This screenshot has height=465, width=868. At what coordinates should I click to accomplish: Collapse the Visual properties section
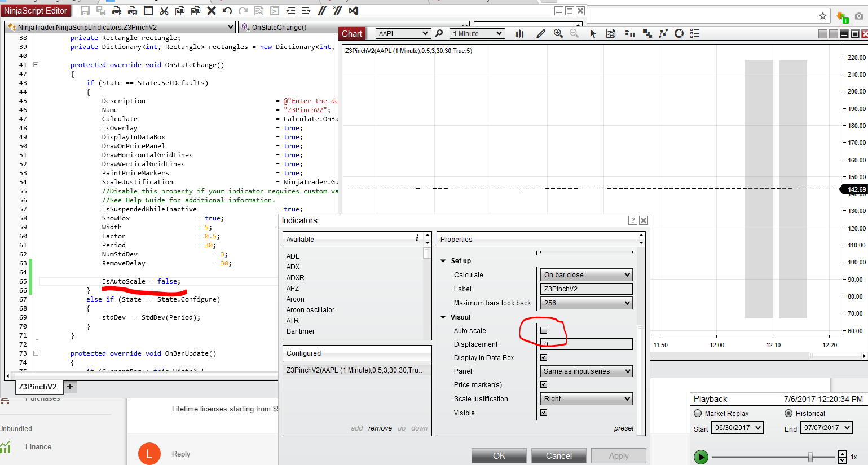tap(443, 317)
